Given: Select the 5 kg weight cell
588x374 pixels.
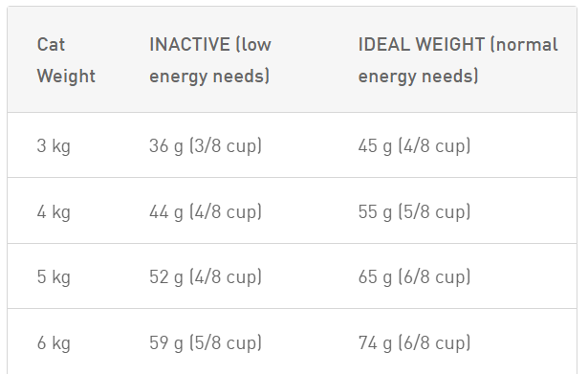Looking at the screenshot, I should [54, 276].
